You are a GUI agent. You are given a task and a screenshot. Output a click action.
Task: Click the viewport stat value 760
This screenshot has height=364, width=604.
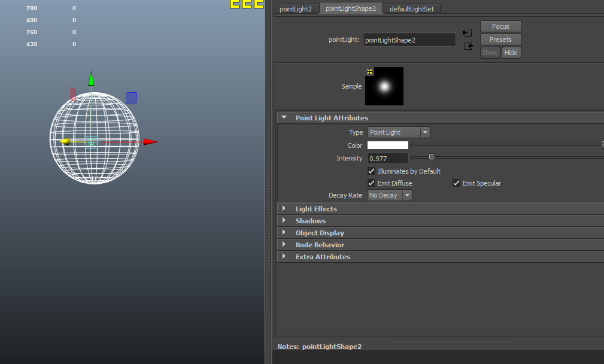point(32,32)
